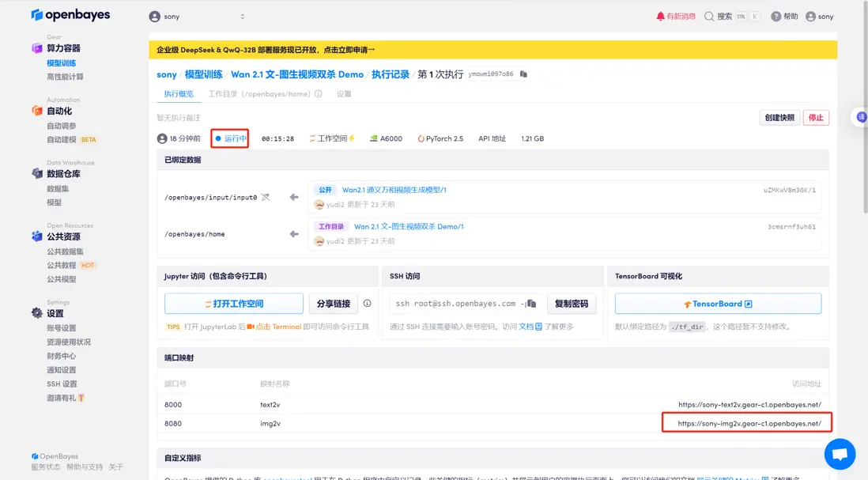
Task: Switch to the 执行概览 tab
Action: coord(179,94)
